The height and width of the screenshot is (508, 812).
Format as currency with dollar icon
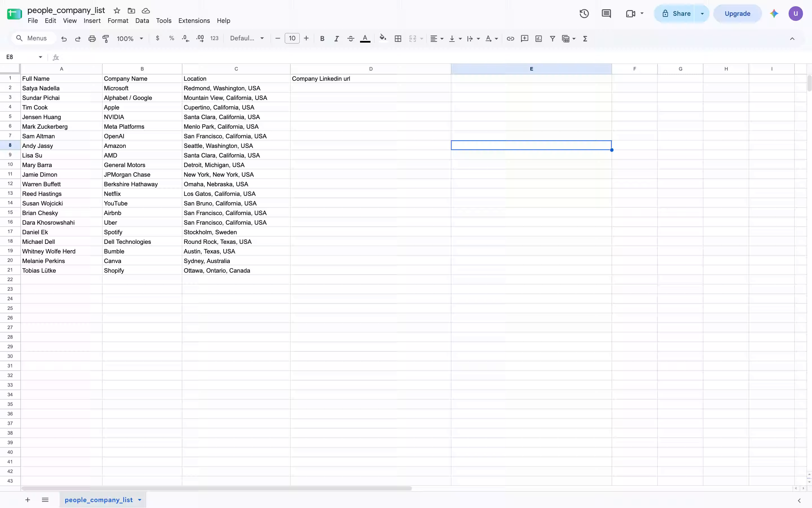point(157,38)
